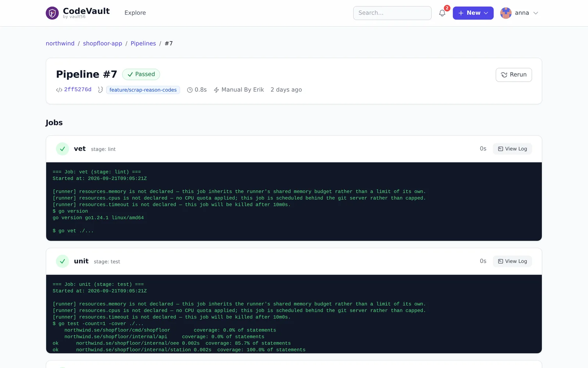
Task: Click the Rerun pipeline button
Action: click(x=513, y=75)
